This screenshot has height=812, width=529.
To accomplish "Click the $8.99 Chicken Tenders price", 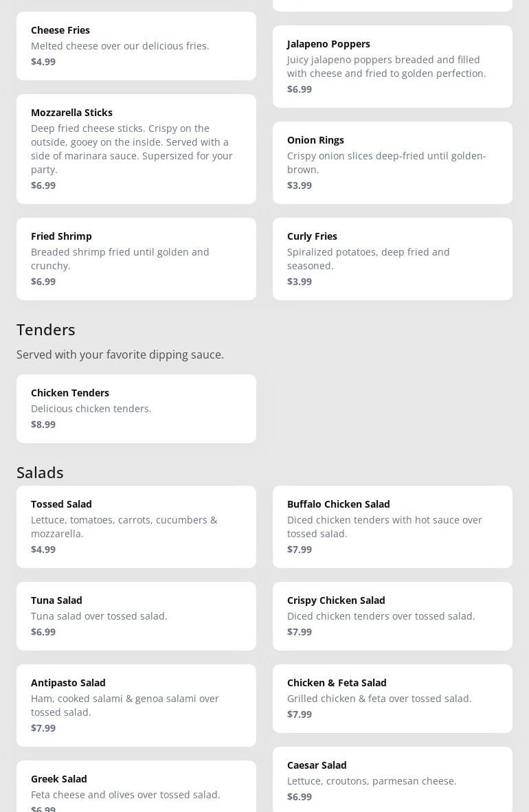I will (43, 425).
